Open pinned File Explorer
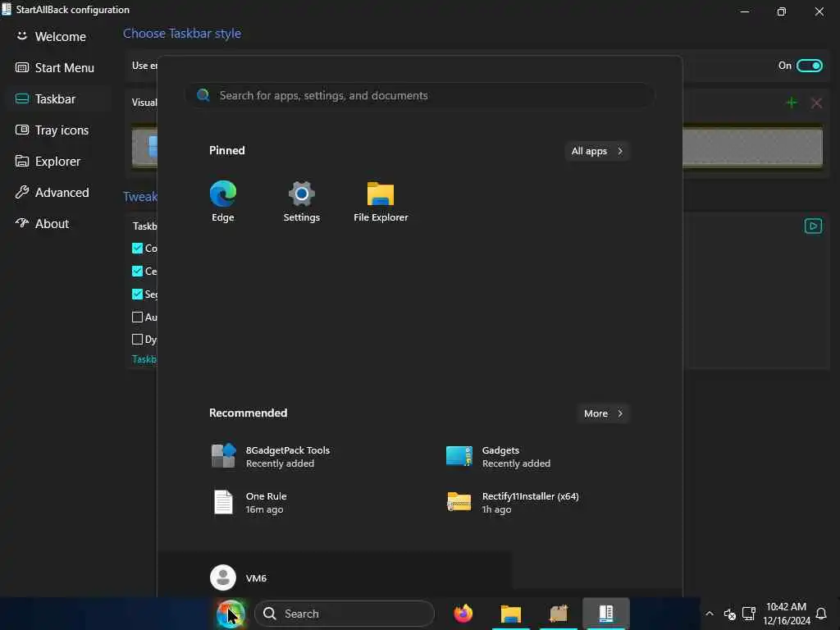The image size is (840, 630). [381, 202]
